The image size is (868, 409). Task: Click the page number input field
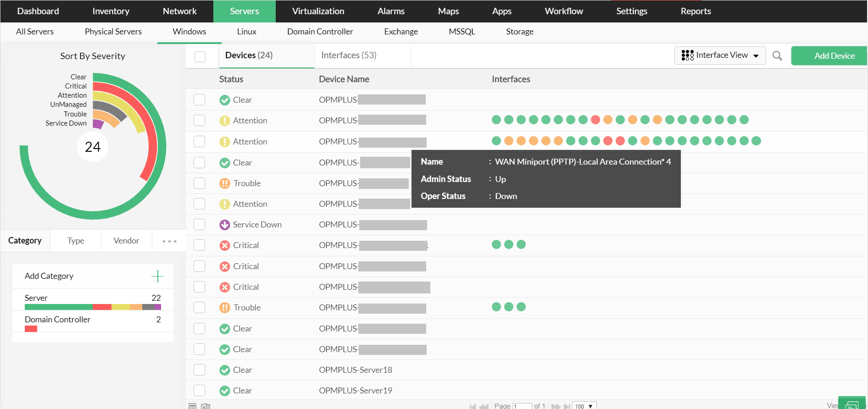pyautogui.click(x=522, y=406)
